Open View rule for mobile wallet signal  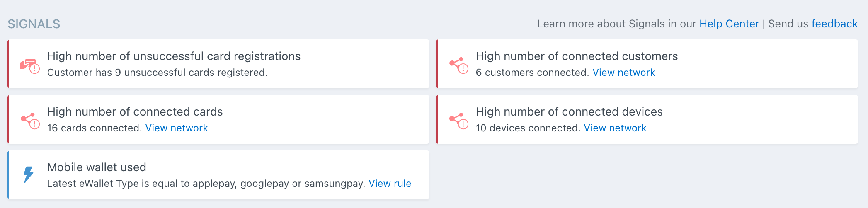(x=390, y=184)
